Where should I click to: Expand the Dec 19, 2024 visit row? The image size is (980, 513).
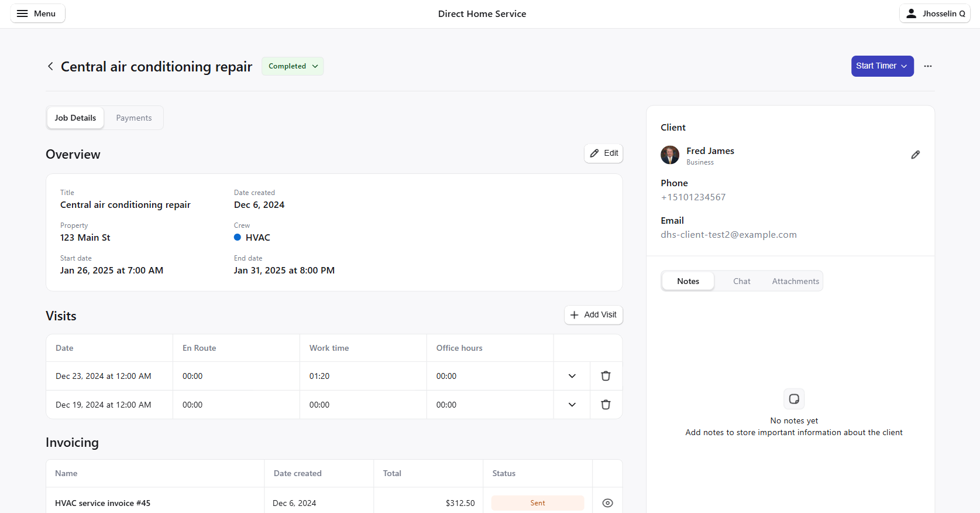pos(572,405)
